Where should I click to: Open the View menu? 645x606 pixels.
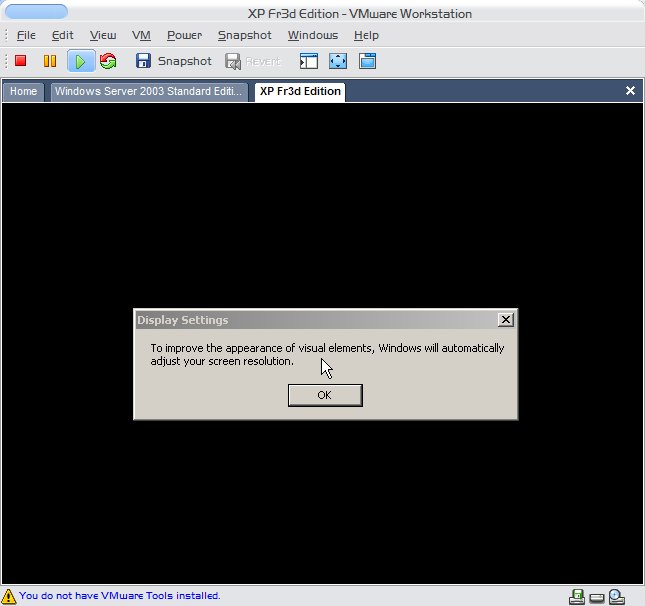pos(103,35)
